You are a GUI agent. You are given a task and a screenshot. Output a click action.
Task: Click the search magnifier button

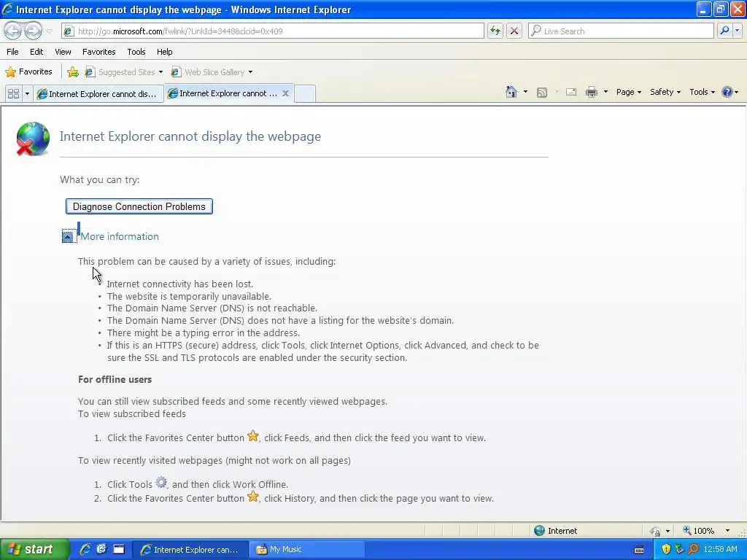coord(724,31)
